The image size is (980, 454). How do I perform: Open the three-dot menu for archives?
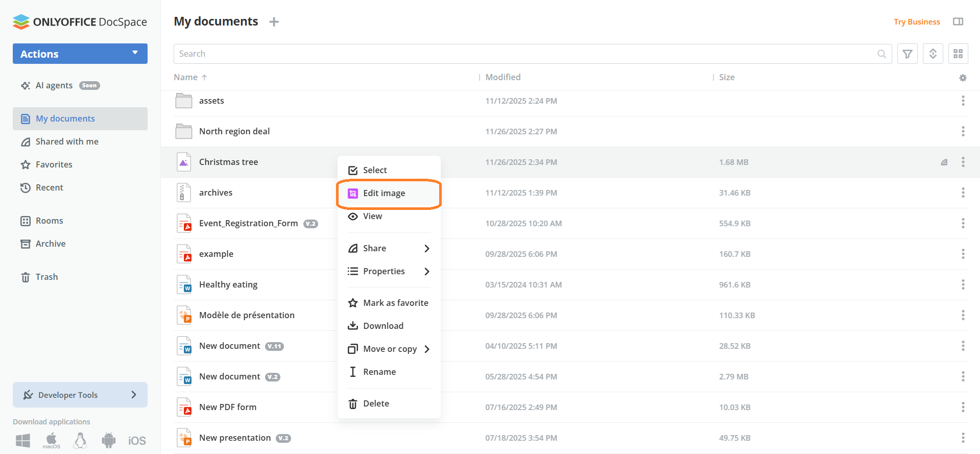coord(963,193)
